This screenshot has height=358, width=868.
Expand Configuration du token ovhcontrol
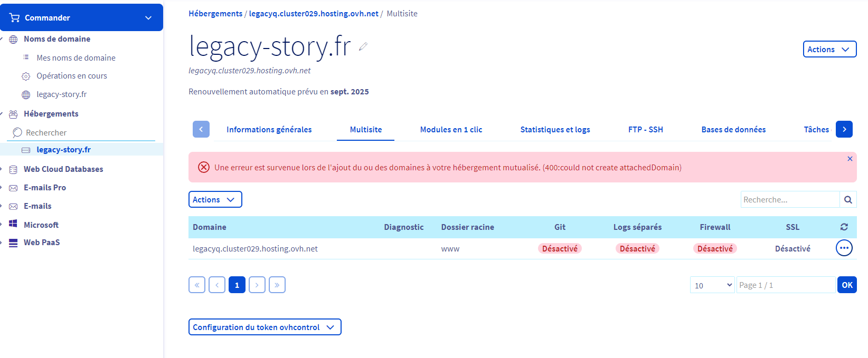pos(265,327)
